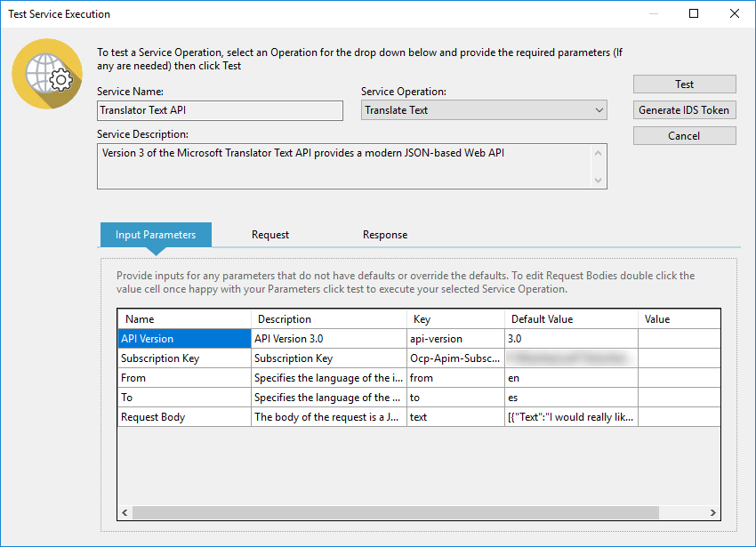The width and height of the screenshot is (756, 547).
Task: Click the 'from' key cell
Action: click(455, 378)
